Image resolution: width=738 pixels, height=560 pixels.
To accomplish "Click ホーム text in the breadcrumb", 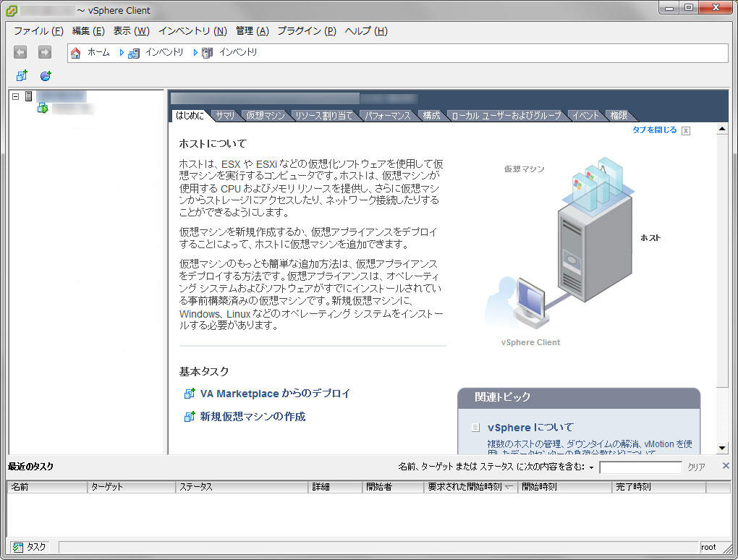I will (98, 52).
